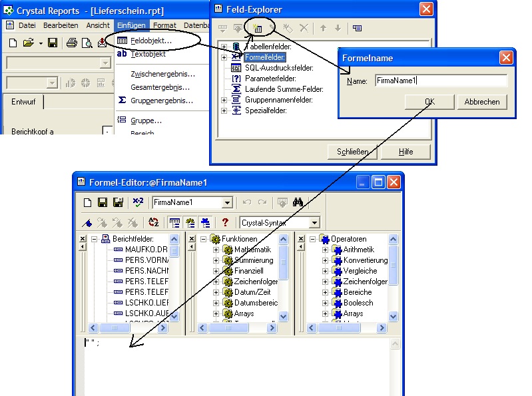
Task: Open the Einfügen menu
Action: click(131, 25)
